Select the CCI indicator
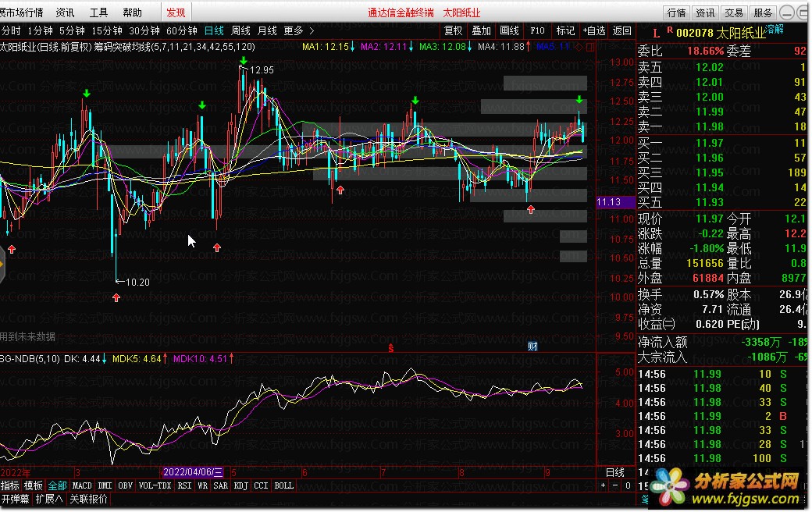812x512 pixels. point(261,485)
